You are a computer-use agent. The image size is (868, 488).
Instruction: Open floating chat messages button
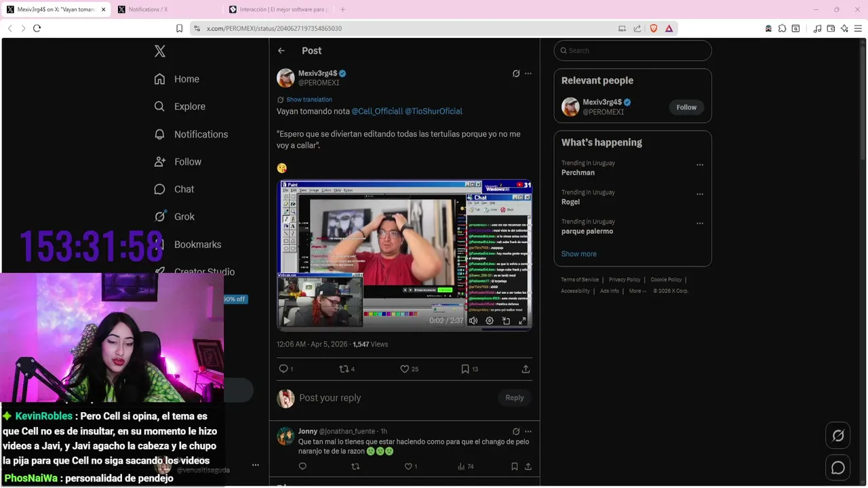pos(838,468)
